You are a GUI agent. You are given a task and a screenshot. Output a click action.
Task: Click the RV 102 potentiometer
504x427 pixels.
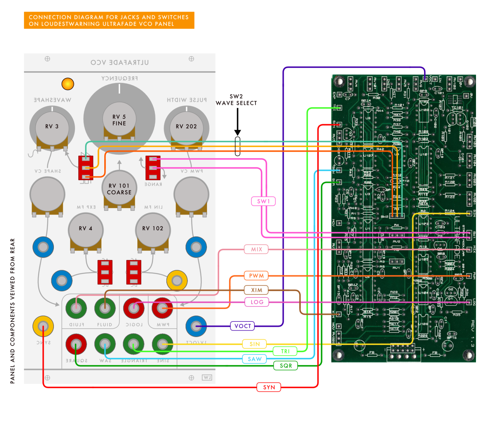click(x=153, y=233)
